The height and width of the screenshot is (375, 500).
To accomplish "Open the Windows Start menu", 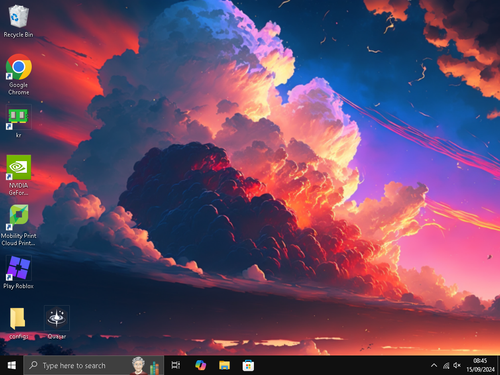I will 12,365.
